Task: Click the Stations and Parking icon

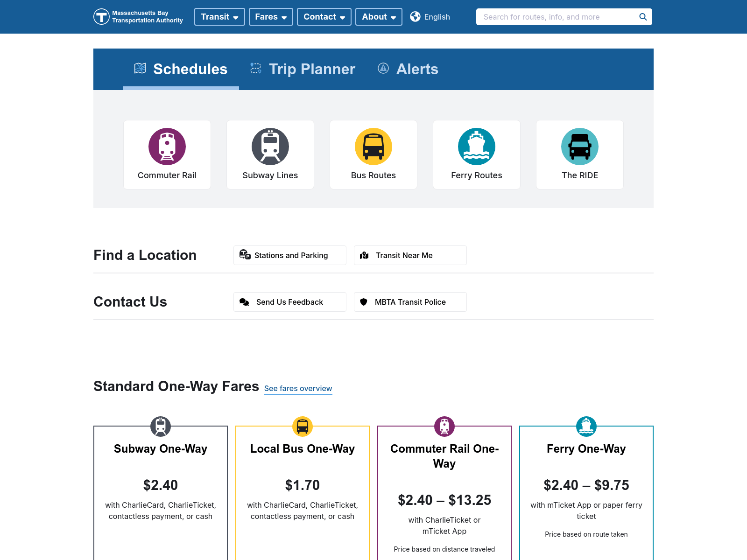Action: [x=245, y=254]
